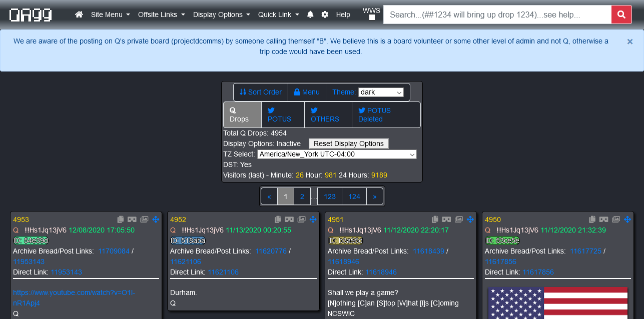Image resolution: width=644 pixels, height=319 pixels.
Task: Click the green ID: 54e39d badge
Action: tap(31, 240)
